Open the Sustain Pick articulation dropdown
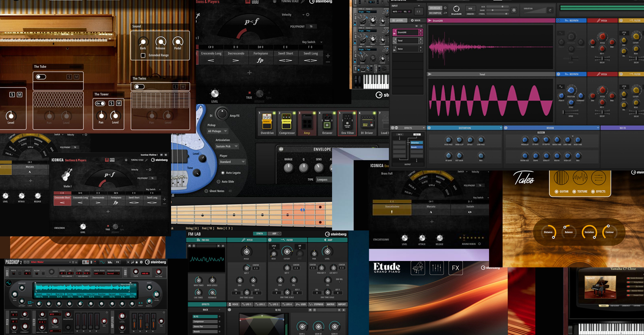Viewport: 644px width, 335px height. coord(227,146)
